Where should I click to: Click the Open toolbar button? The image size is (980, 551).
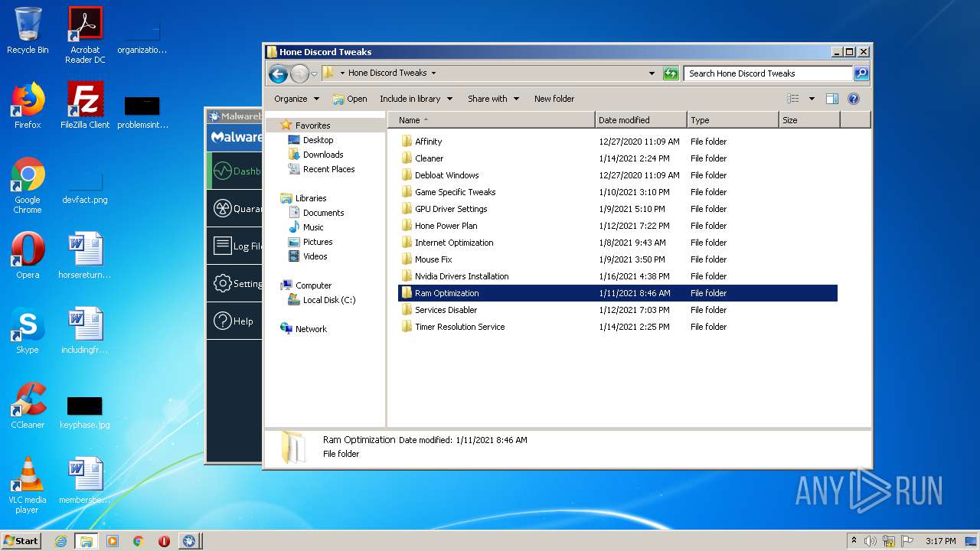point(350,99)
